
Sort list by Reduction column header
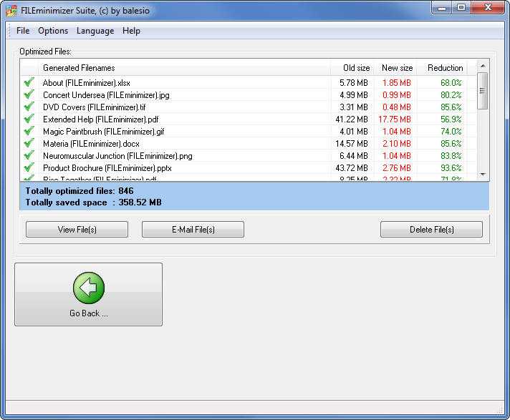pos(445,68)
